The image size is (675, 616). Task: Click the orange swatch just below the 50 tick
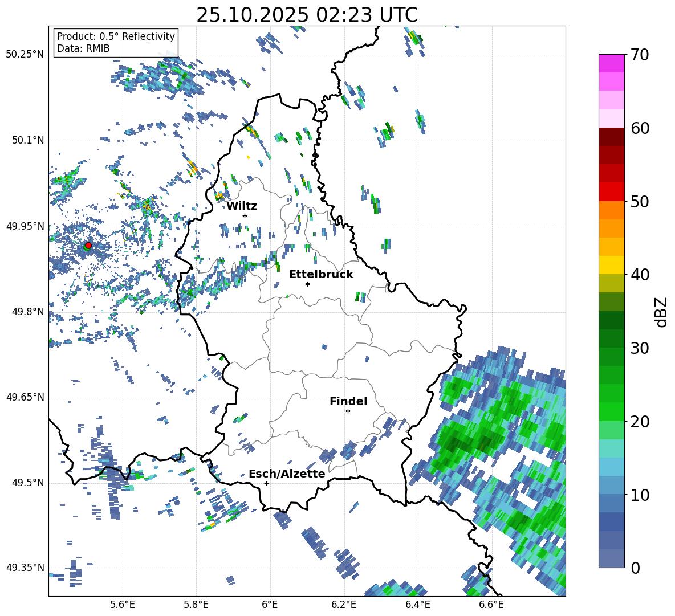(611, 210)
